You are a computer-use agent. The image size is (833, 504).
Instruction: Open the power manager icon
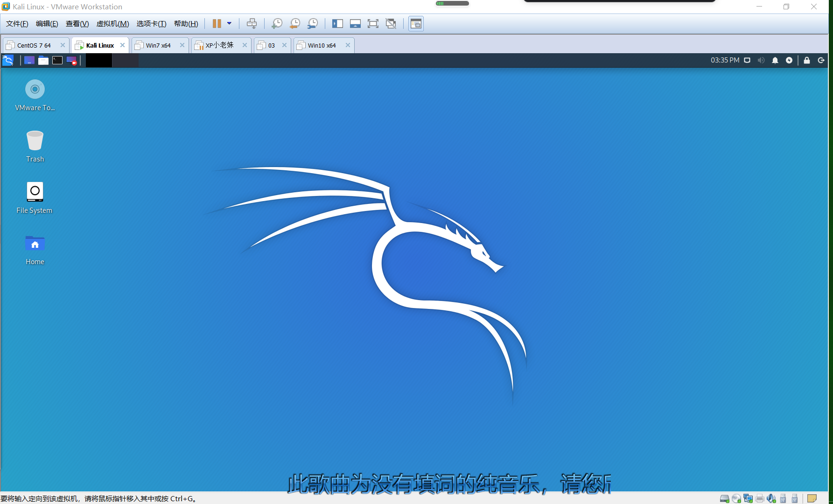tap(789, 60)
